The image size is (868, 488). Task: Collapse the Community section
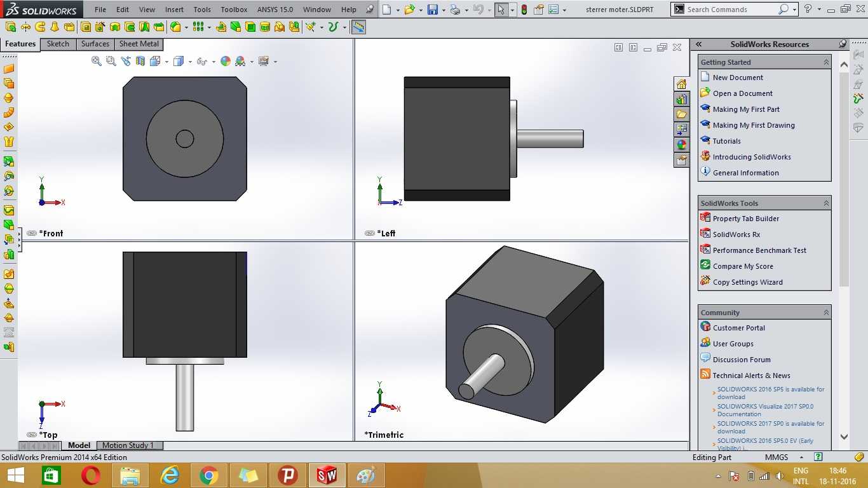coord(826,313)
